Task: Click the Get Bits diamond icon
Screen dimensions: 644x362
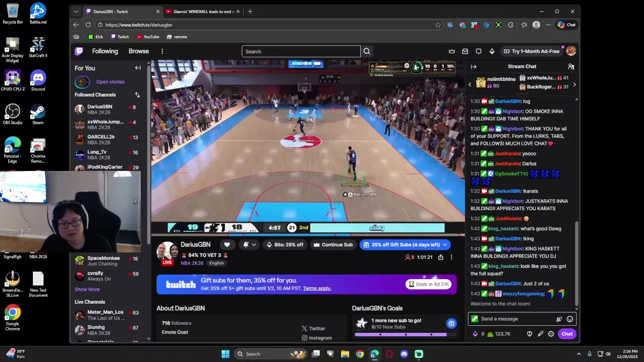Action: (492, 51)
